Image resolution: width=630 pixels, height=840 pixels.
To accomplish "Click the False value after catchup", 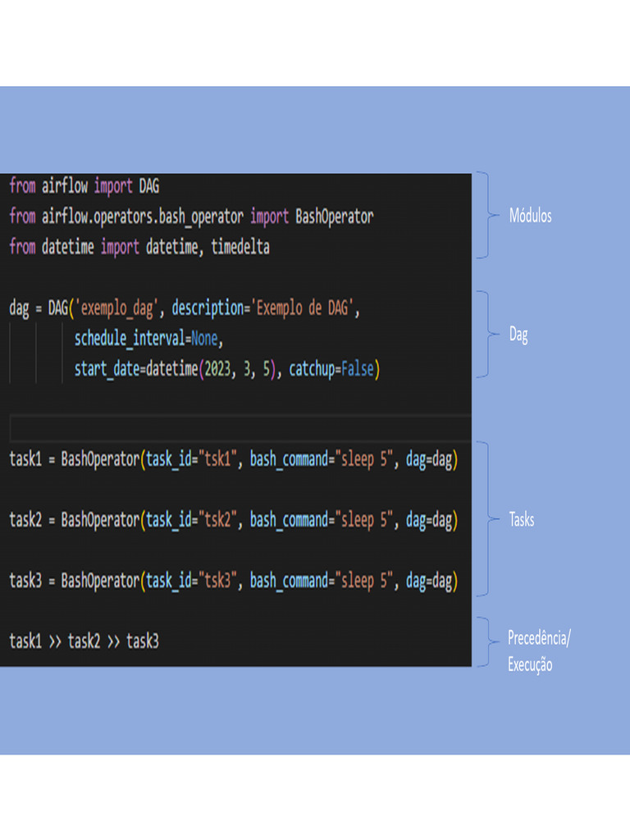I will 357,369.
